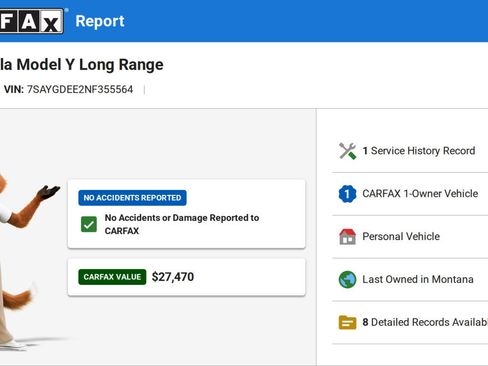Click the globe Last Owned icon

[347, 279]
